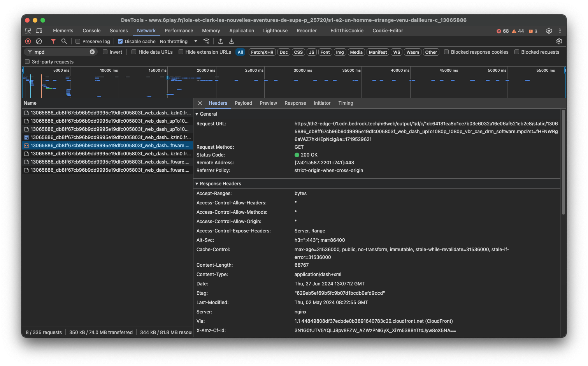Toggle the device toolbar icon
Image resolution: width=588 pixels, height=366 pixels.
pos(39,31)
